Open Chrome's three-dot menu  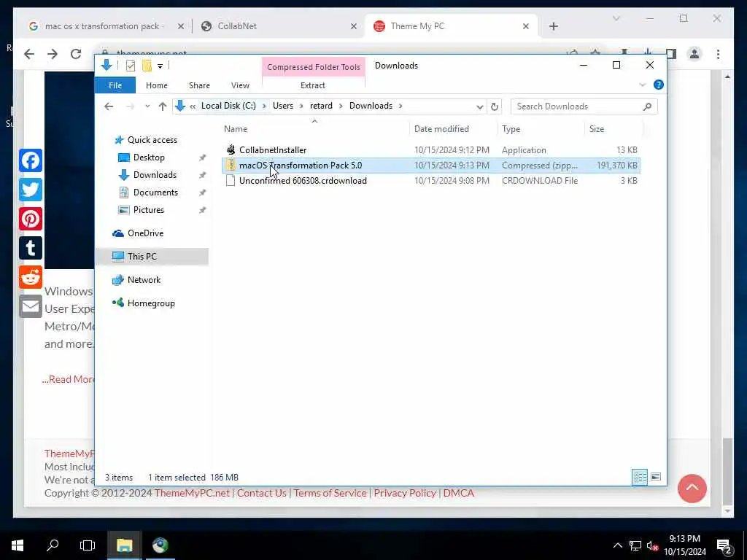point(718,54)
